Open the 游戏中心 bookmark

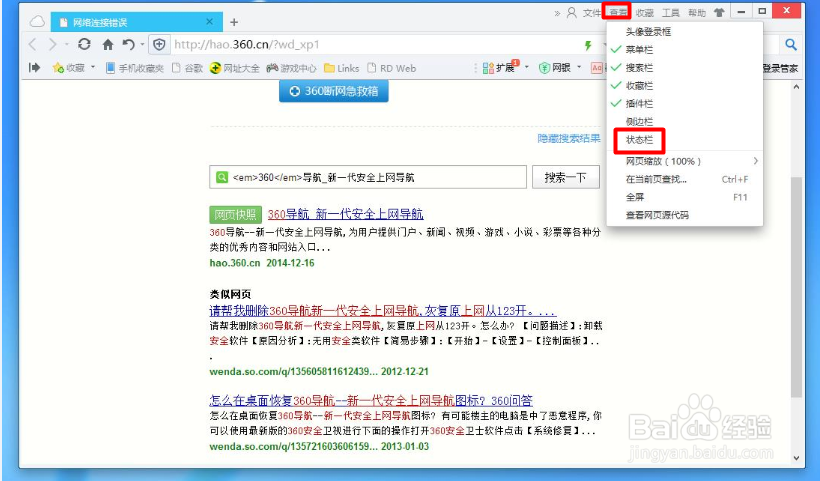(291, 68)
